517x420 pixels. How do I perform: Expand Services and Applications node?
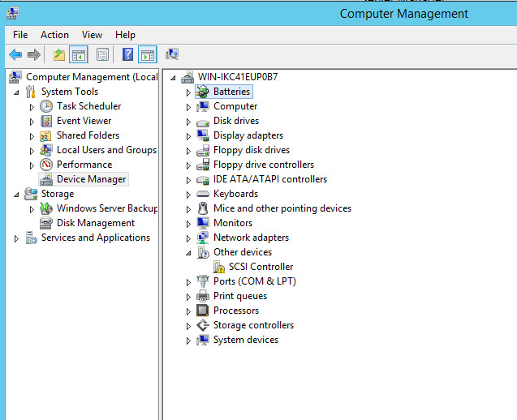(x=16, y=238)
